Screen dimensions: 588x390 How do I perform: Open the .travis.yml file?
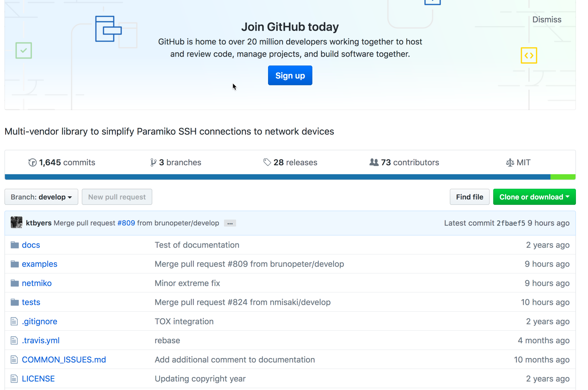pos(41,341)
